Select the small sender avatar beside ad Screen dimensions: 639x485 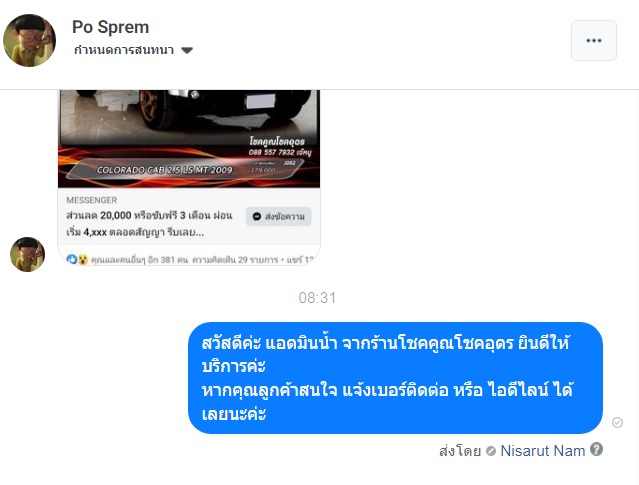tap(27, 254)
